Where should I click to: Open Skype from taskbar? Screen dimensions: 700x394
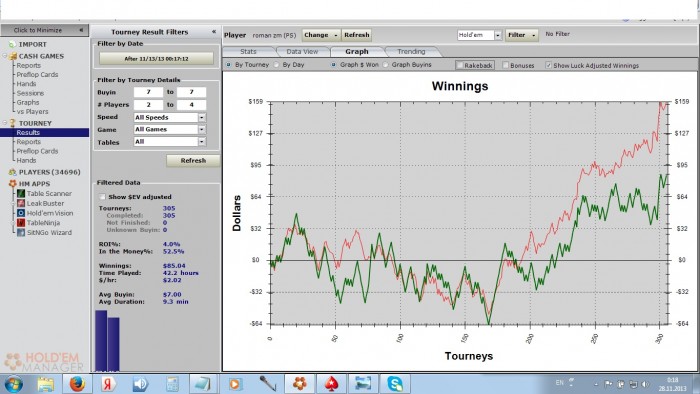pyautogui.click(x=395, y=384)
